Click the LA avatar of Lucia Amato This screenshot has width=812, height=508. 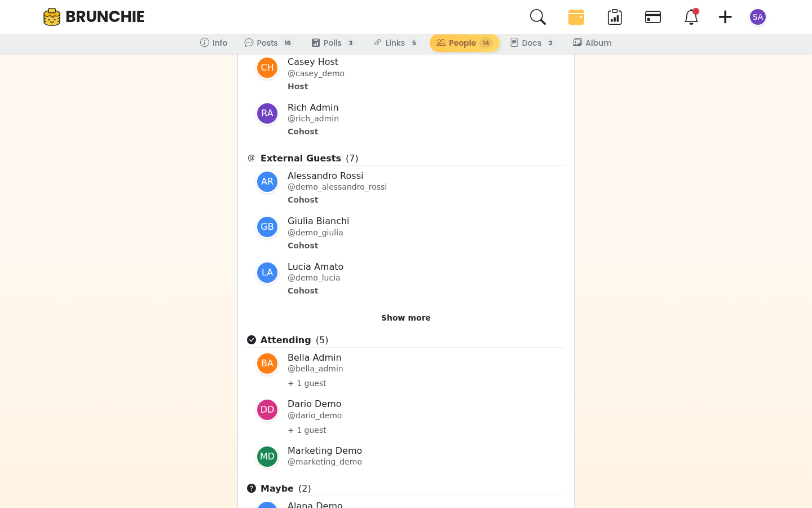click(267, 273)
